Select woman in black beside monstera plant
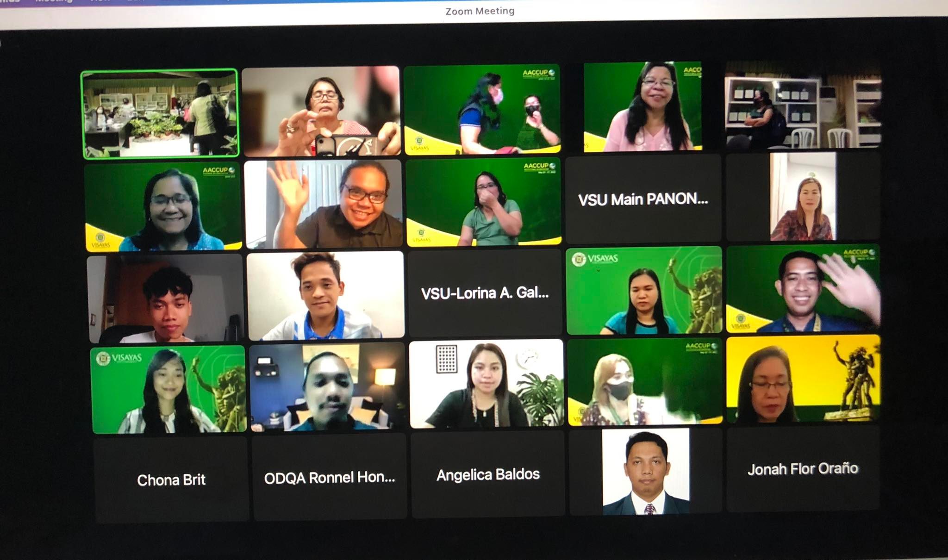The width and height of the screenshot is (948, 560). [486, 384]
